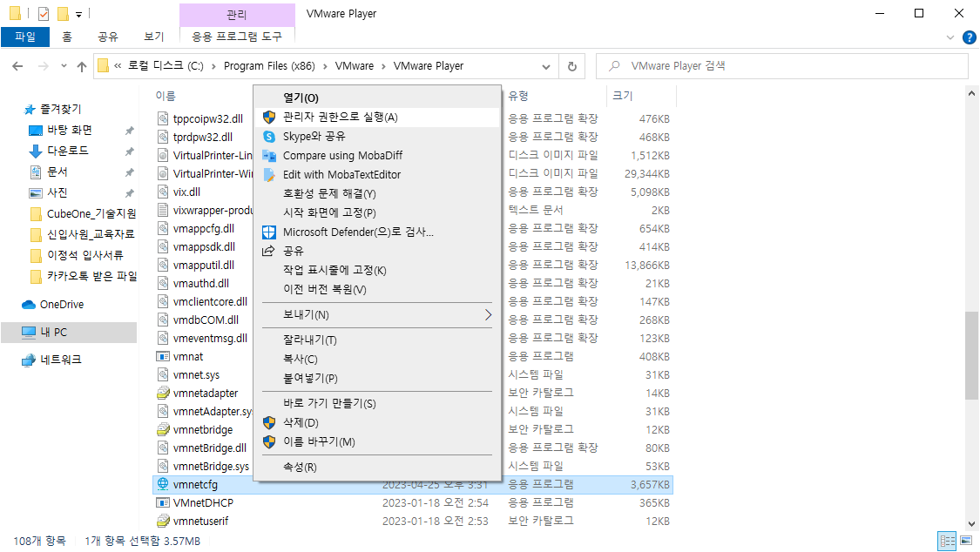Click the back navigation arrow
The image size is (980, 552).
point(17,66)
